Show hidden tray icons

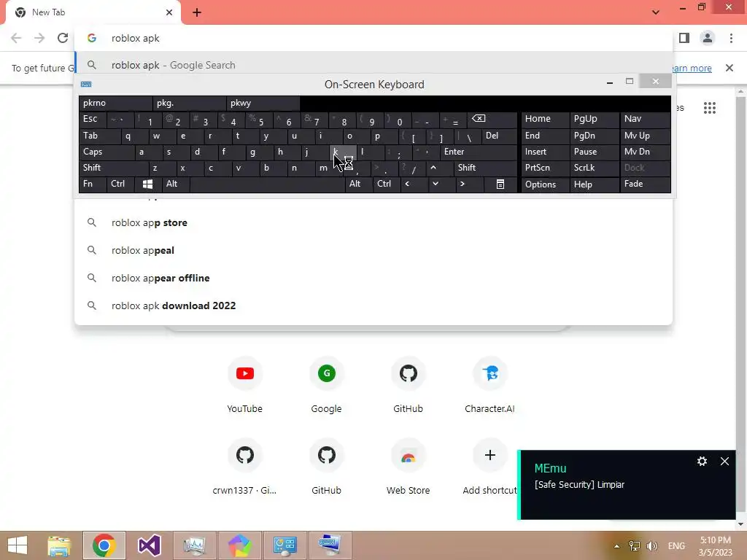pyautogui.click(x=616, y=546)
